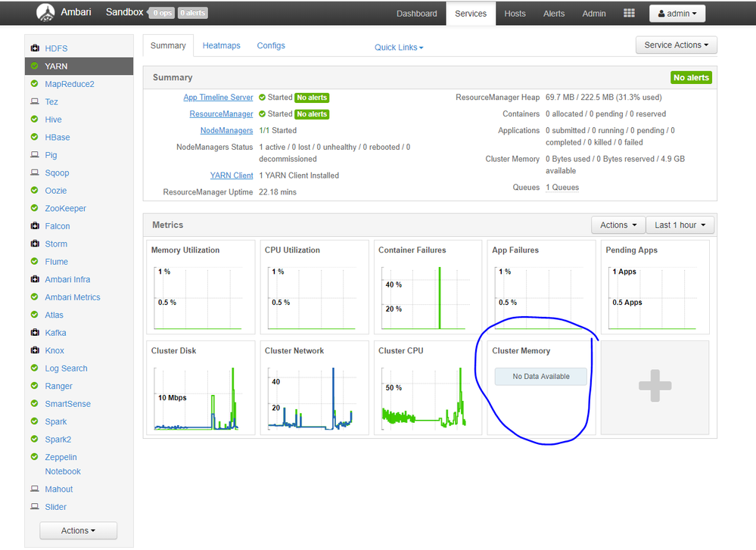Click the plus icon to add metric widget
This screenshot has width=756, height=550.
[655, 386]
